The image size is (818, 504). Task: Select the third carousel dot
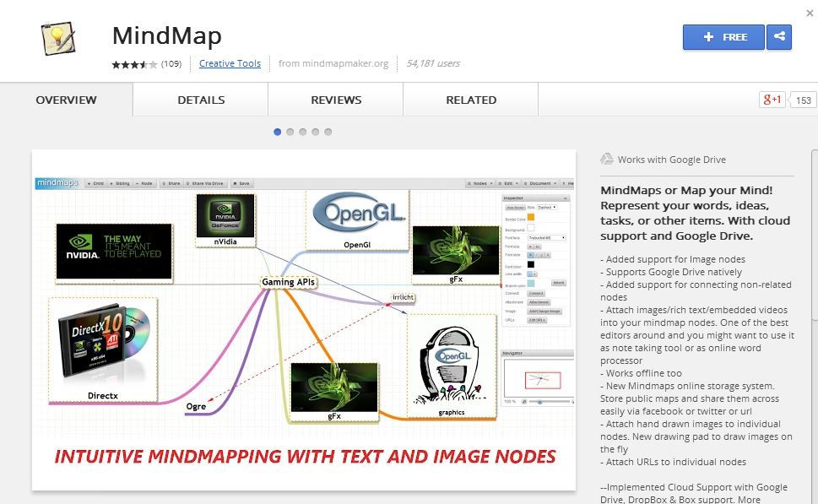(x=302, y=132)
